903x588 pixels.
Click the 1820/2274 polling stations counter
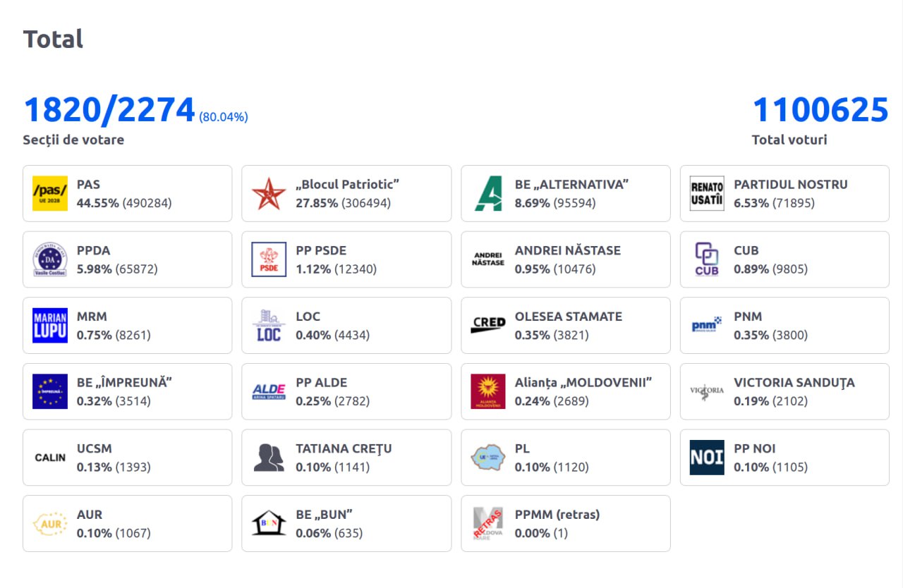point(109,111)
